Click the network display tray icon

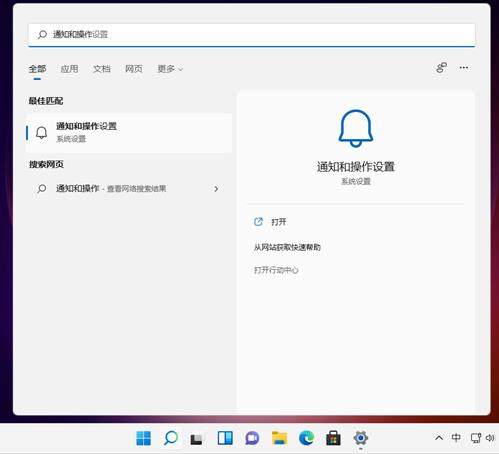[x=476, y=438]
